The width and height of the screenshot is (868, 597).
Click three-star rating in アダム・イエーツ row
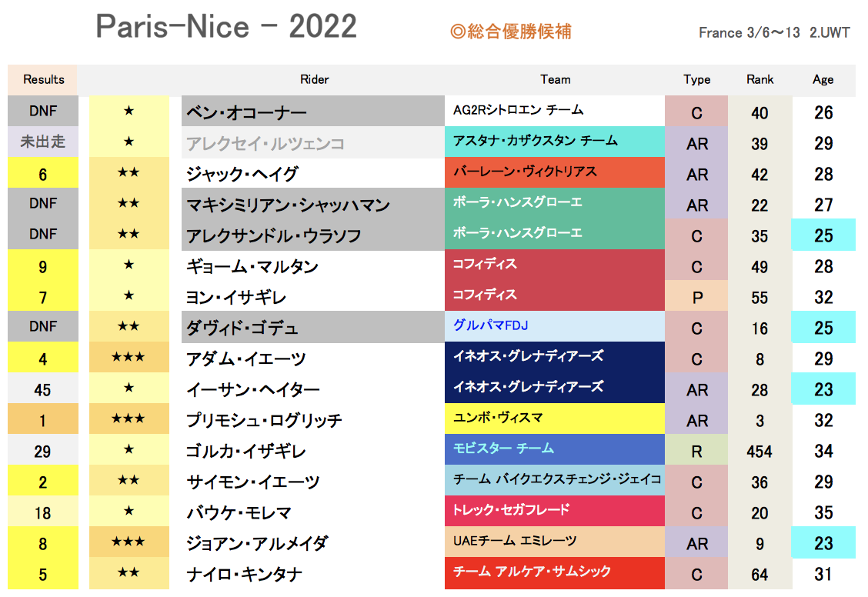point(129,358)
